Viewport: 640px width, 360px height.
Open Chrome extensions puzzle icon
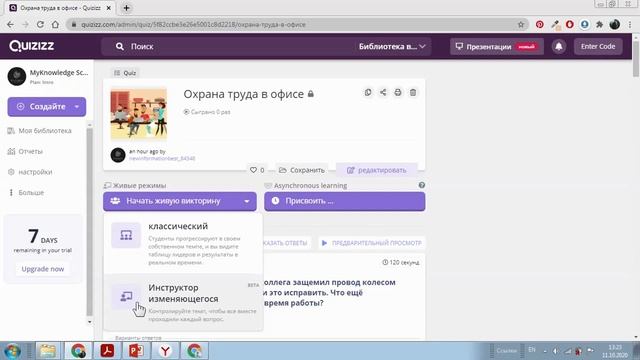point(599,24)
